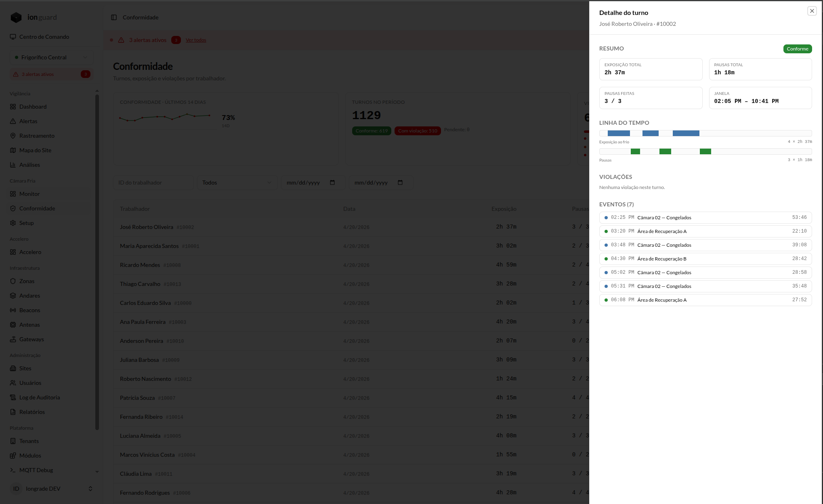Open the Todos status filter dropdown
This screenshot has width=823, height=504.
click(x=237, y=183)
